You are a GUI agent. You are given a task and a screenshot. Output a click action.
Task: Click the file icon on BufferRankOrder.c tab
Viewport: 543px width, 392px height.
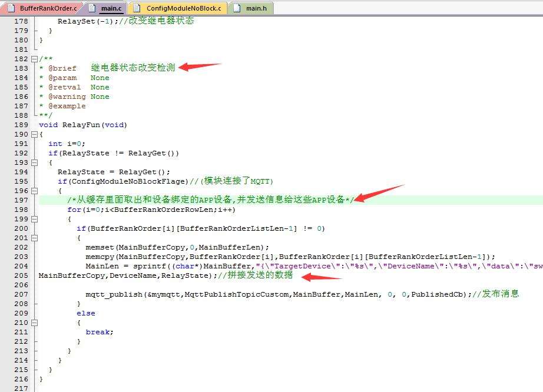(12, 8)
